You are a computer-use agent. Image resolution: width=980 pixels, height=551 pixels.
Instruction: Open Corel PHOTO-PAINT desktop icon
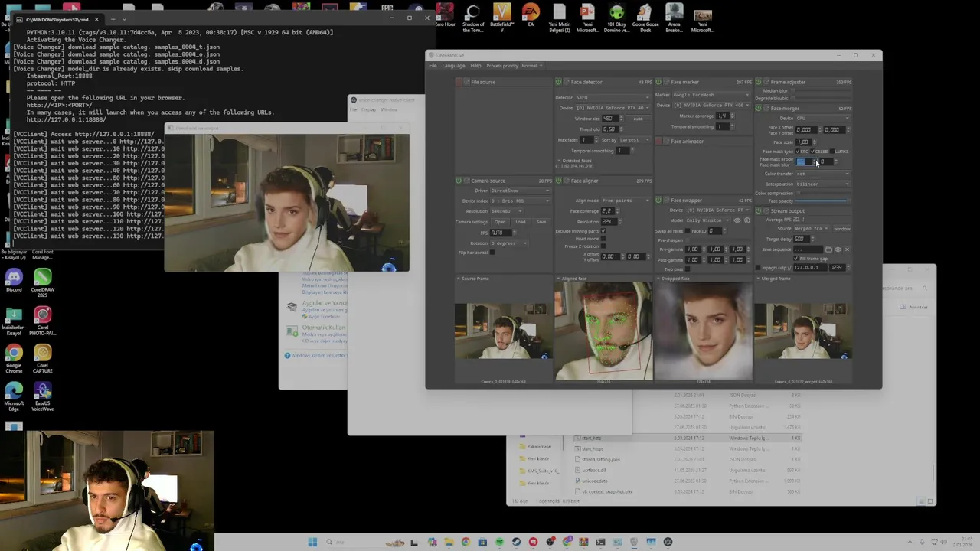click(42, 321)
